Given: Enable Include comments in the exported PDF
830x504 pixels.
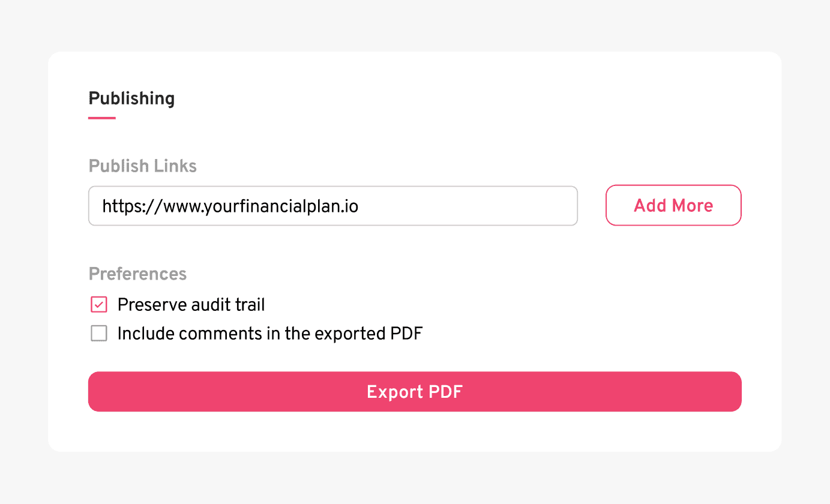Looking at the screenshot, I should click(x=98, y=333).
